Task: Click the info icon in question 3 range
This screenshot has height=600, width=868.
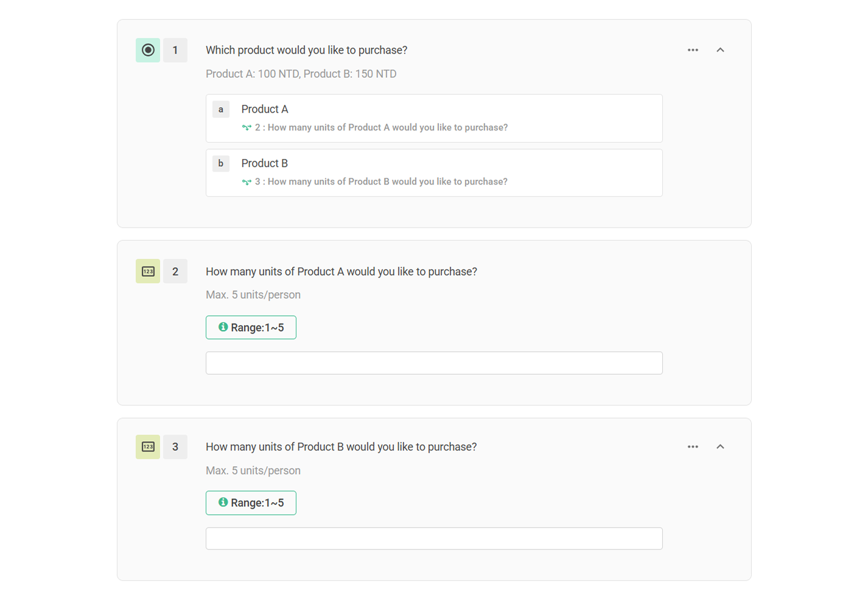Action: tap(223, 503)
